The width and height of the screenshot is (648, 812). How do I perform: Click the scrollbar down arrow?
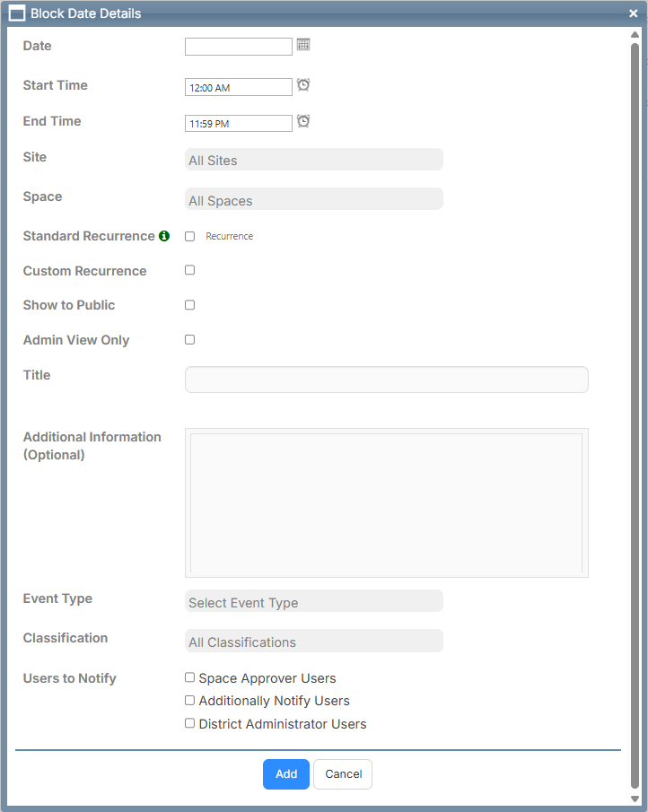coord(635,799)
